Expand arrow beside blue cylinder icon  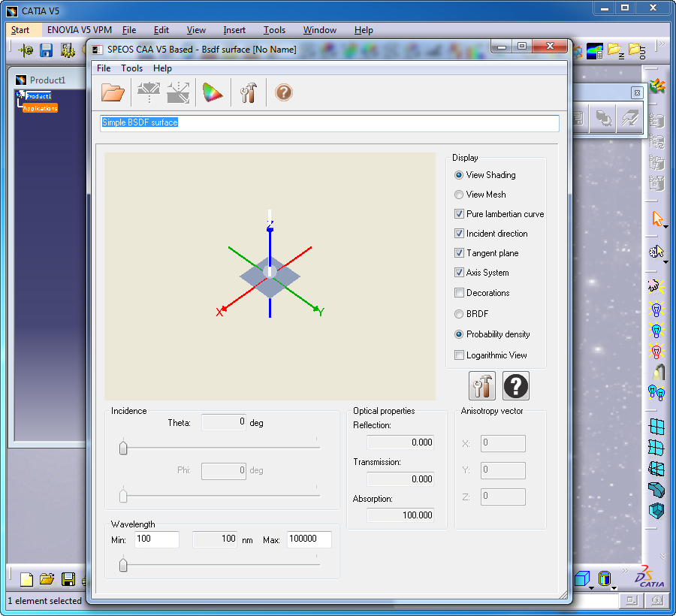pos(614,588)
